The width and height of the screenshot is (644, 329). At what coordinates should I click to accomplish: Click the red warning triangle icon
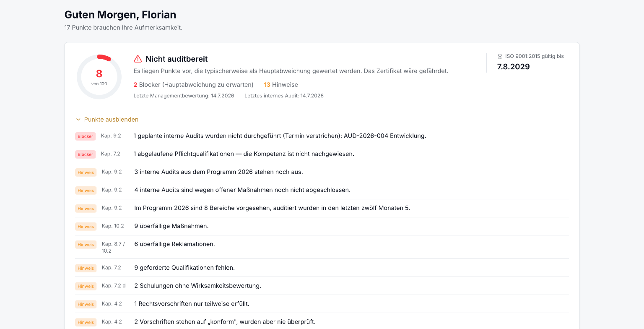tap(138, 59)
